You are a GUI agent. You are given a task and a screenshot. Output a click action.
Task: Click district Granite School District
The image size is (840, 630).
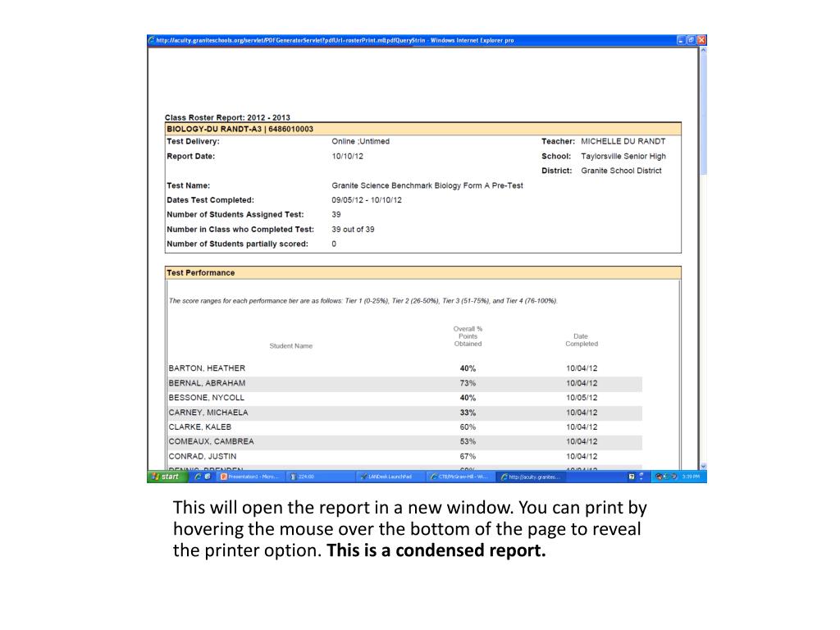coord(621,171)
